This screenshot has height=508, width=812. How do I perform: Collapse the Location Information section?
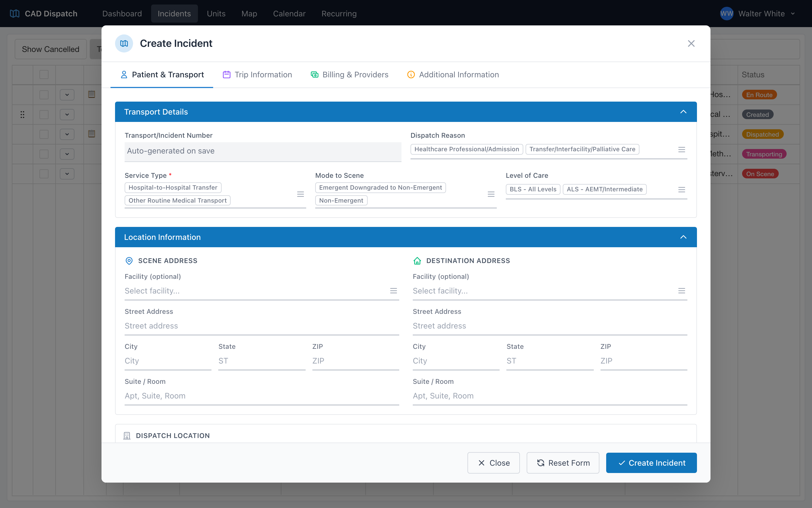click(x=683, y=237)
